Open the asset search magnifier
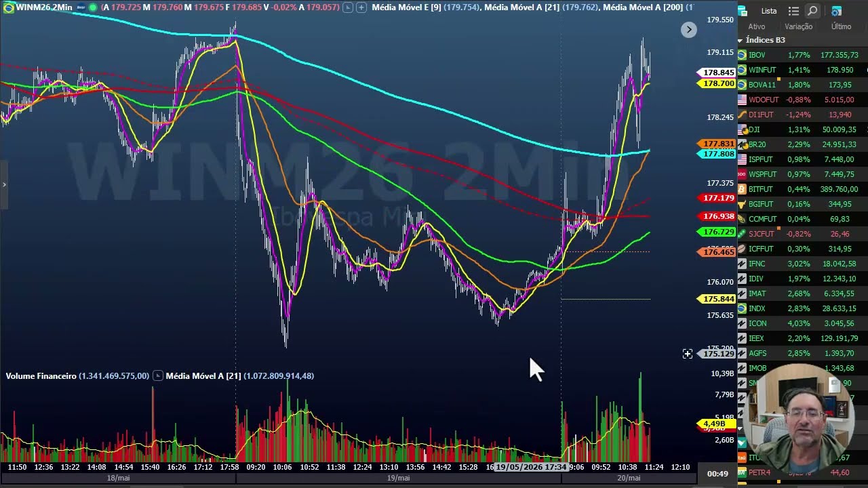 [x=812, y=11]
